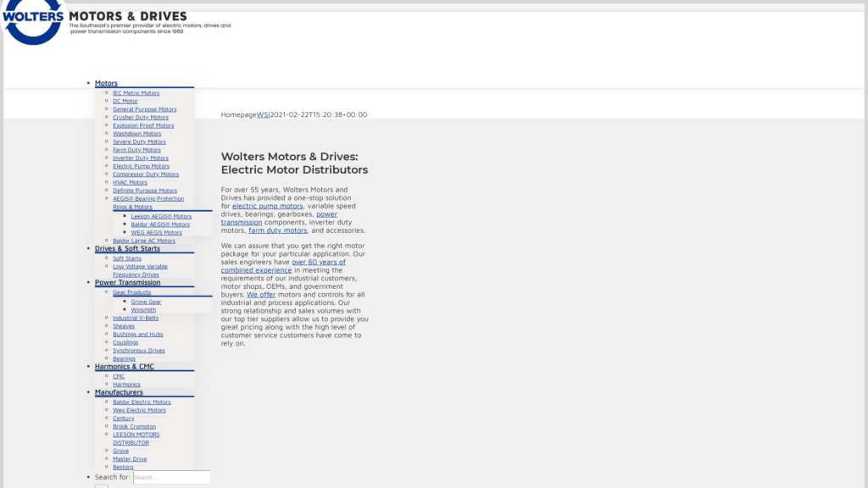Select Definite Purpose Motors
The width and height of the screenshot is (868, 488).
[x=145, y=191]
